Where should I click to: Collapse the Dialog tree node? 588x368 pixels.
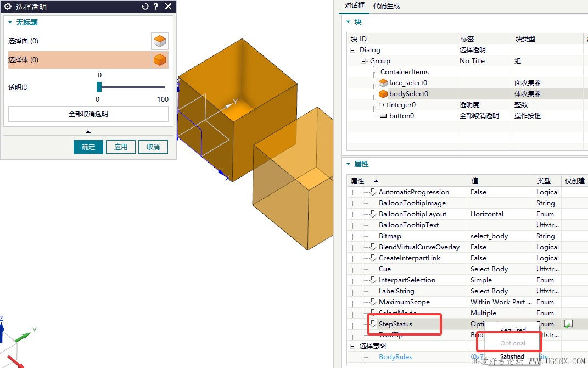pyautogui.click(x=353, y=50)
